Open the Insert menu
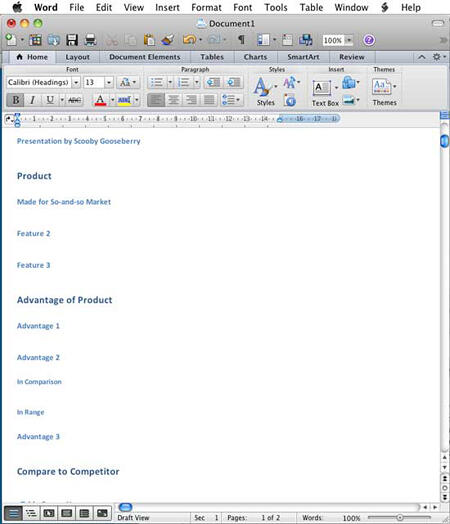The image size is (450, 524). [x=167, y=7]
